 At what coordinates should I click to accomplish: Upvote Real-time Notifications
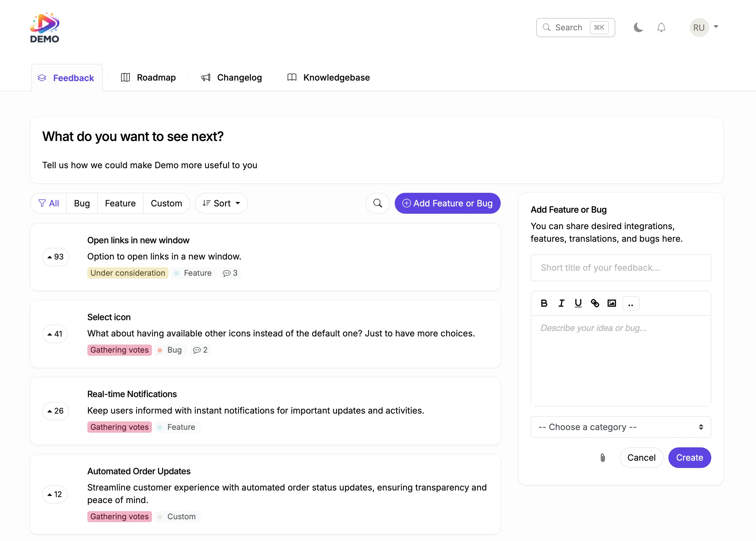[55, 411]
